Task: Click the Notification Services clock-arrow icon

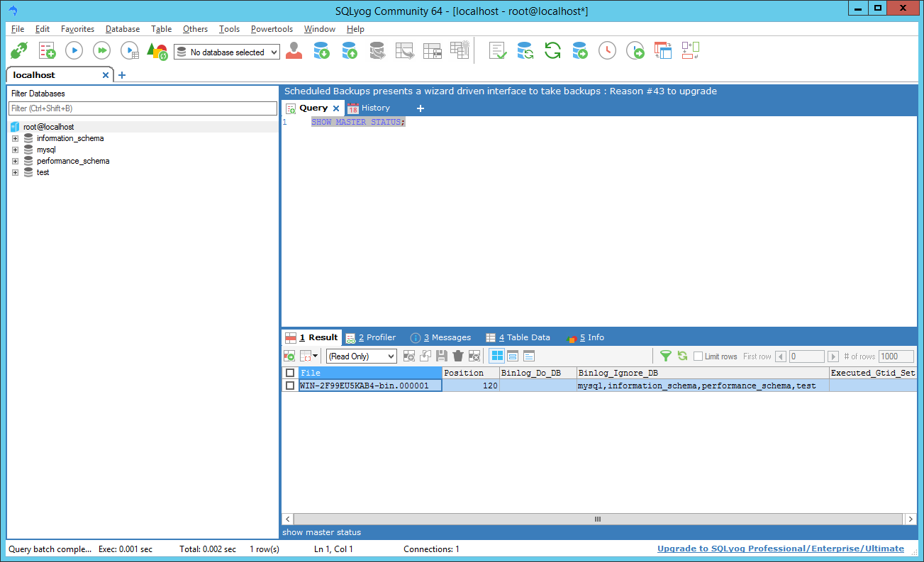Action: click(x=635, y=51)
